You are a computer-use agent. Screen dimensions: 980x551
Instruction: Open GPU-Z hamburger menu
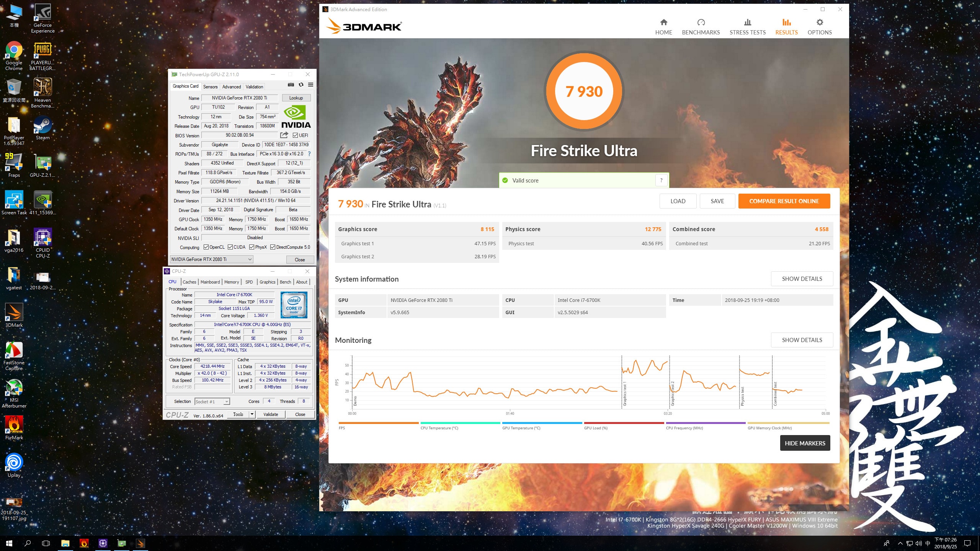[x=310, y=85]
